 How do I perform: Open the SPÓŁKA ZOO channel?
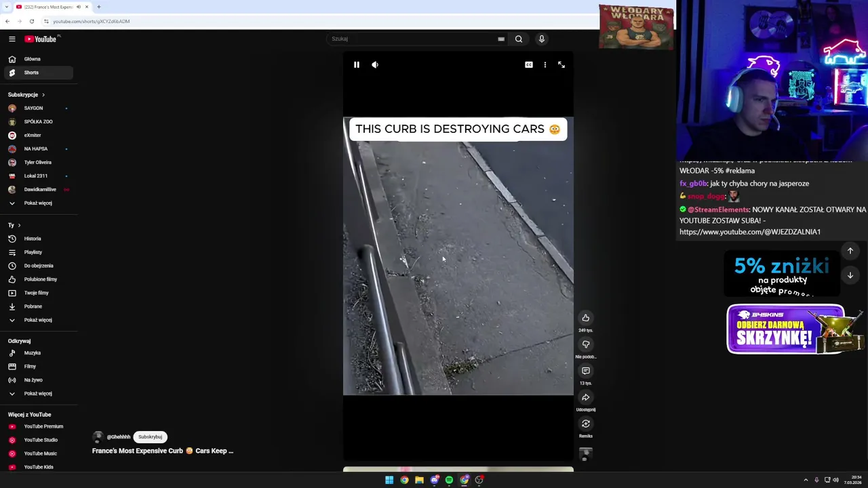click(38, 122)
